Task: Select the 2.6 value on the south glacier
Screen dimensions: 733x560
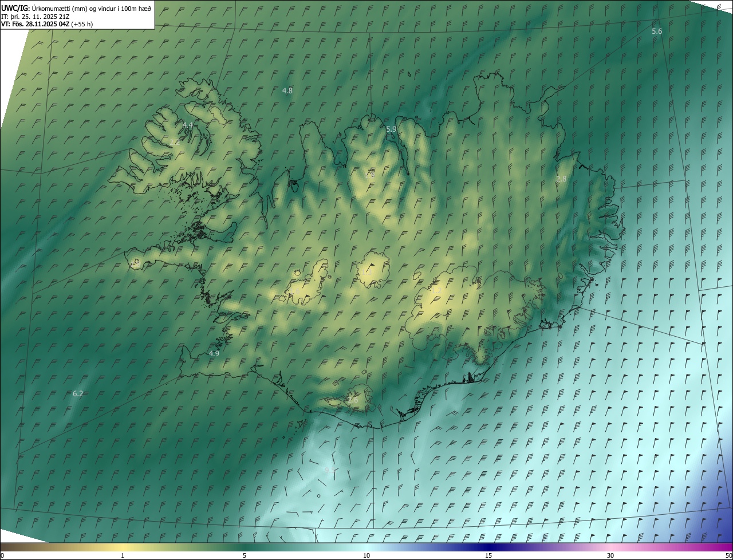Action: click(353, 400)
